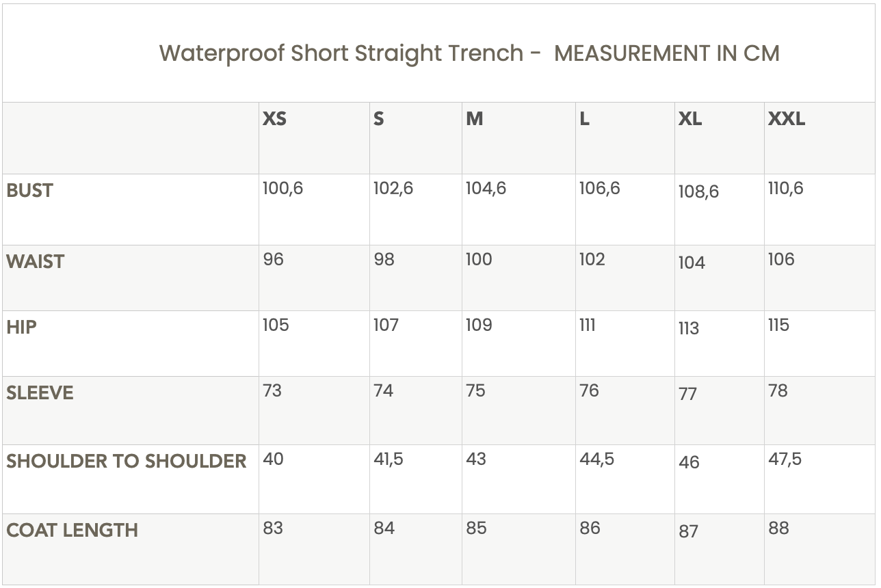Image resolution: width=881 pixels, height=588 pixels.
Task: Select the hip value 111 for L
Action: 587,325
